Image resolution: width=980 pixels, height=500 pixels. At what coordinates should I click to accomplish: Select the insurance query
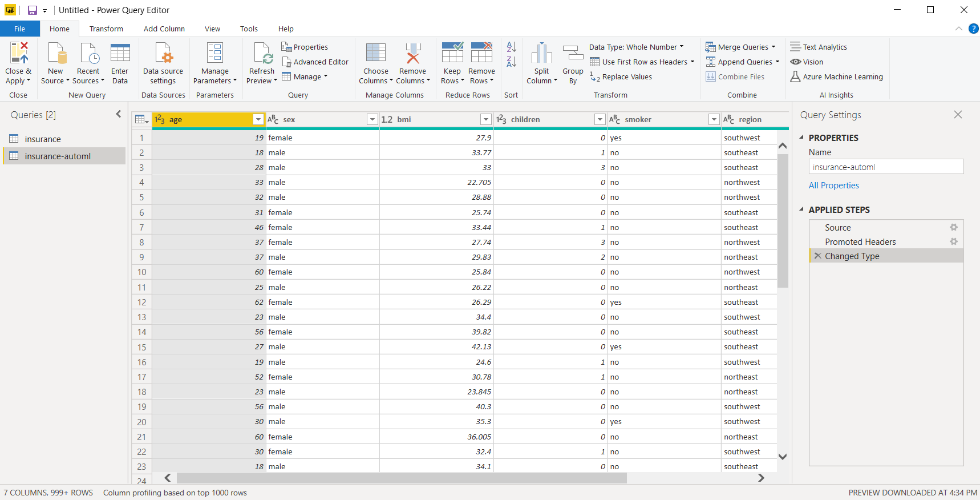tap(43, 139)
